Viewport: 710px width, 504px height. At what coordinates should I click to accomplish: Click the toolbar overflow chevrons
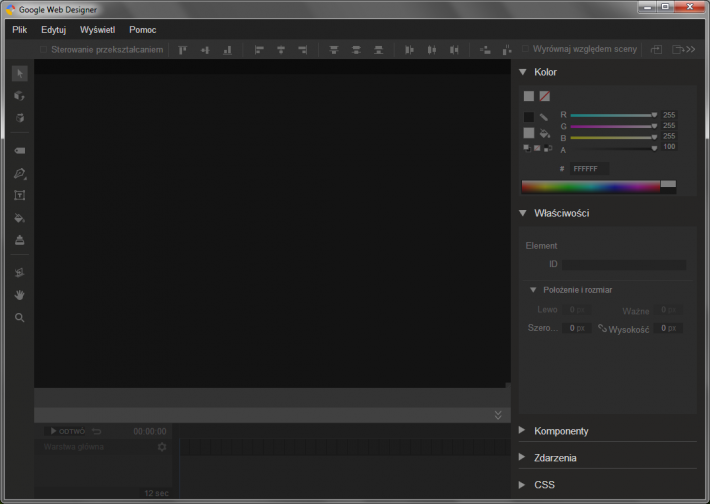click(x=691, y=49)
